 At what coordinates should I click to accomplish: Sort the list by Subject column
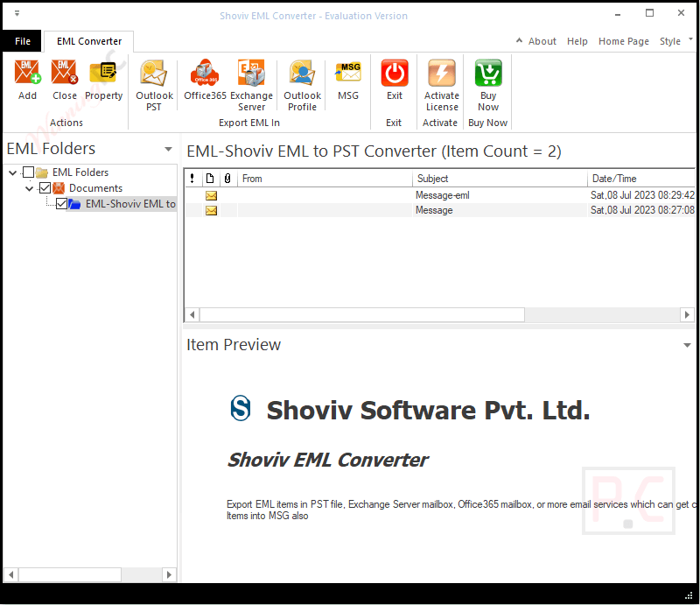pyautogui.click(x=500, y=179)
